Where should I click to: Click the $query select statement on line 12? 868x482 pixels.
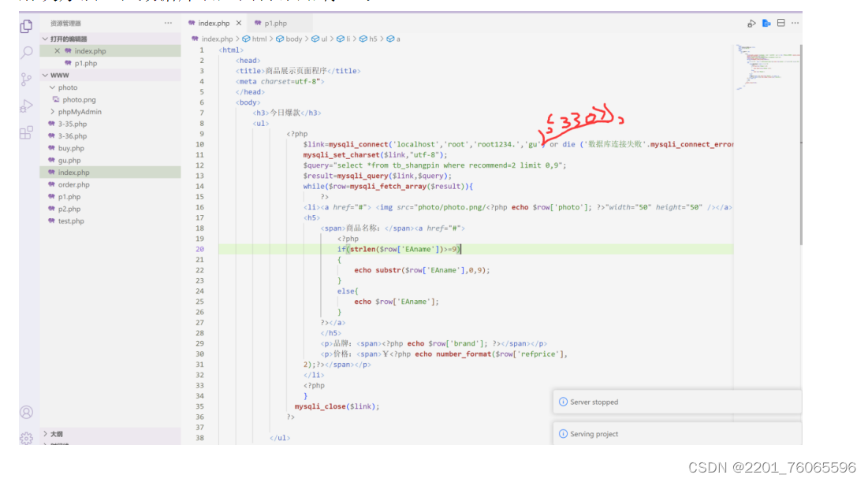click(x=434, y=165)
